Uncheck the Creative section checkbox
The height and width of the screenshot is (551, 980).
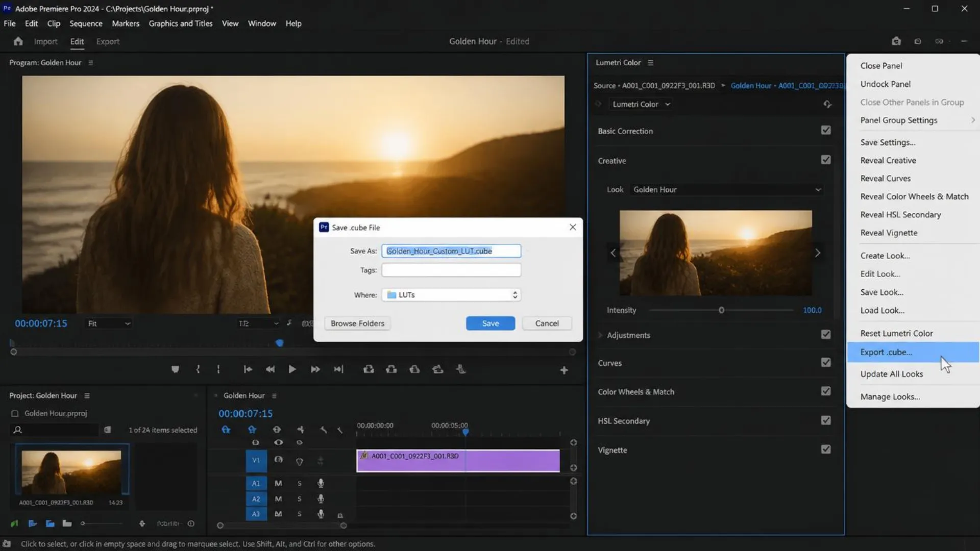(826, 160)
